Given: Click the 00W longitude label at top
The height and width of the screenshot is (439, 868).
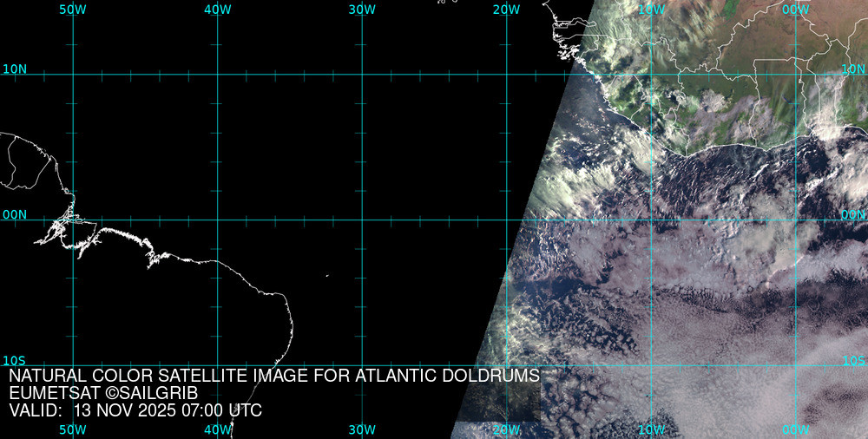Looking at the screenshot, I should 795,10.
